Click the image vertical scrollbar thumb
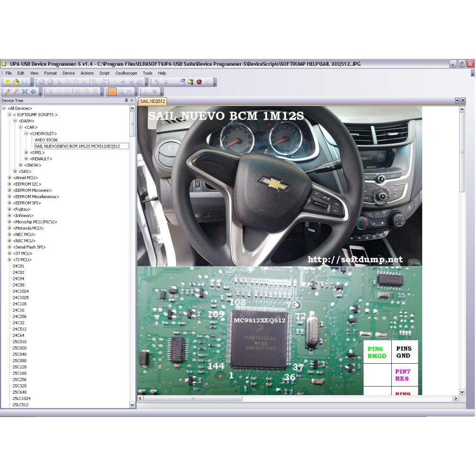The height and width of the screenshot is (476, 476). tap(462, 152)
